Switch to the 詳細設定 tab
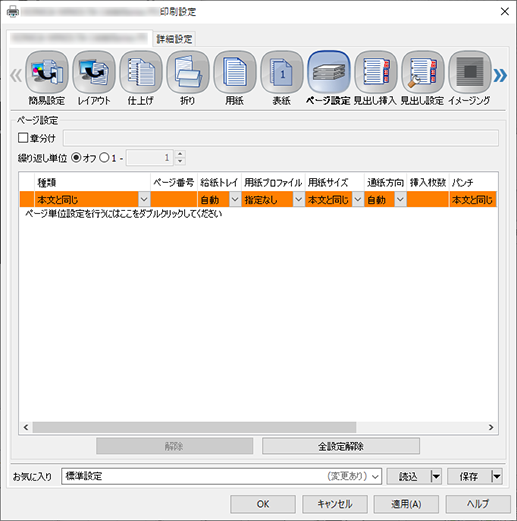The image size is (517, 521). (174, 39)
